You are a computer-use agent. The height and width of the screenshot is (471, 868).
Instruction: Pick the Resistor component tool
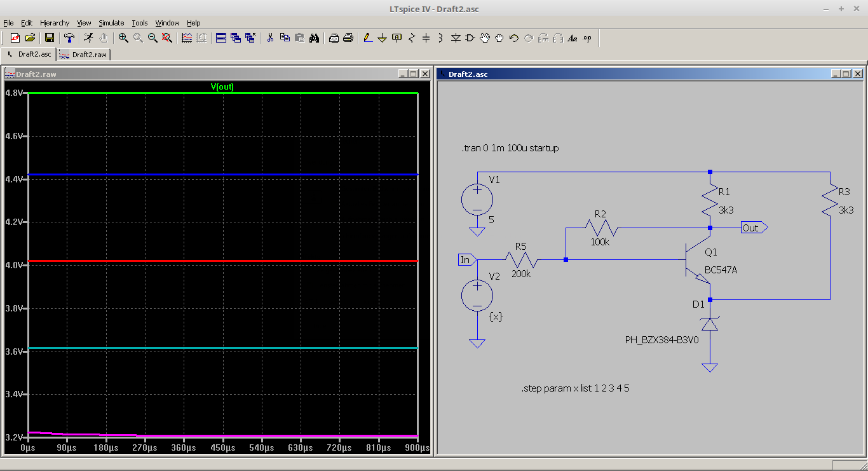[412, 38]
